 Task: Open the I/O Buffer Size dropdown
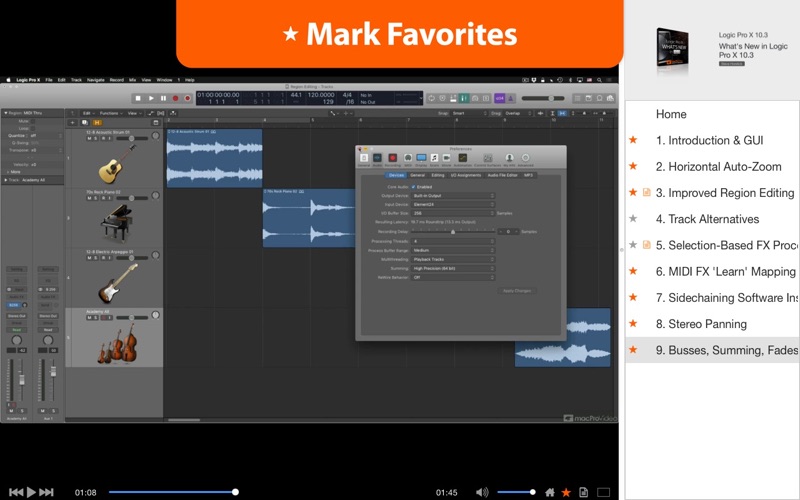453,213
